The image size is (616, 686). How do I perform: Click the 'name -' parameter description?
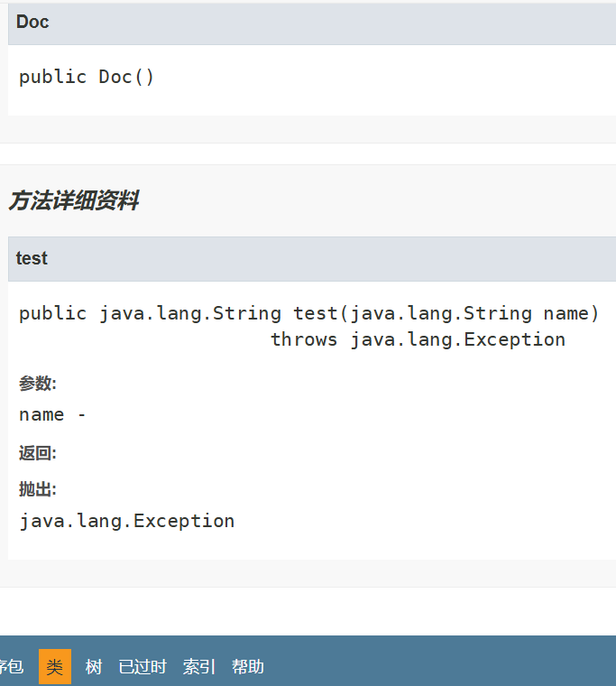pyautogui.click(x=52, y=414)
